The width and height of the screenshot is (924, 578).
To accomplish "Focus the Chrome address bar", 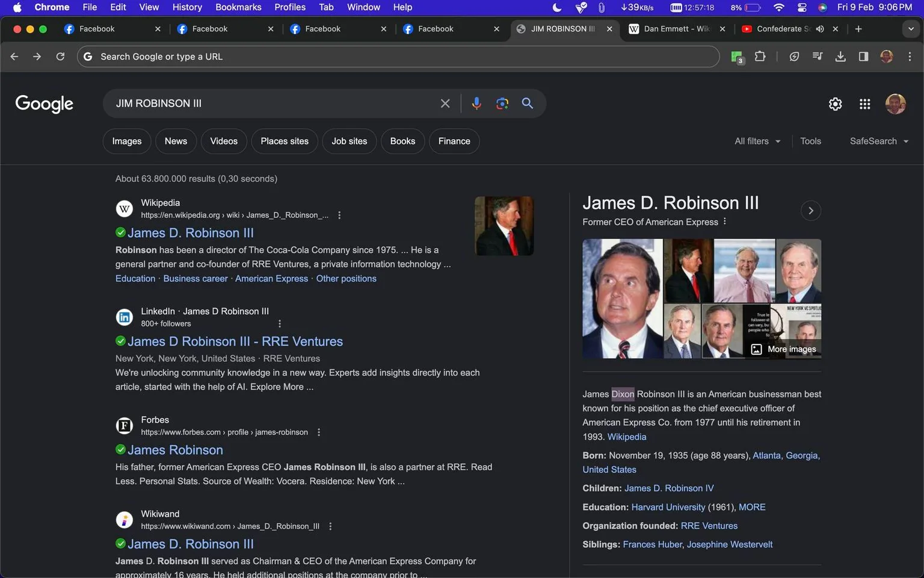I will coord(398,57).
